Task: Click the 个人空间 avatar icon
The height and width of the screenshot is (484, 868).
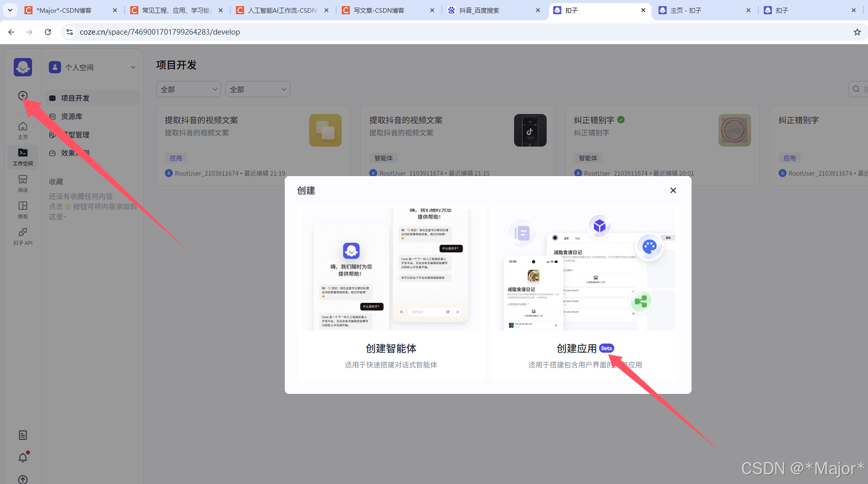Action: click(x=55, y=67)
